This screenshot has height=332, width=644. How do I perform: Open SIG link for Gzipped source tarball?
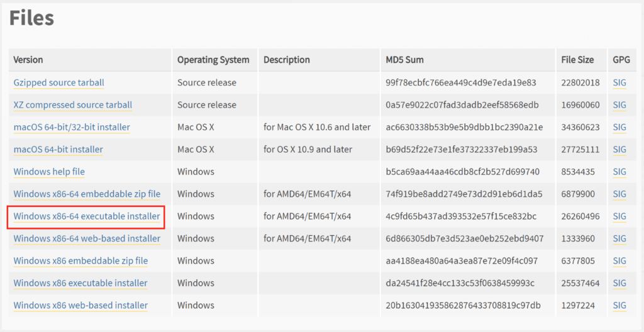pyautogui.click(x=619, y=82)
